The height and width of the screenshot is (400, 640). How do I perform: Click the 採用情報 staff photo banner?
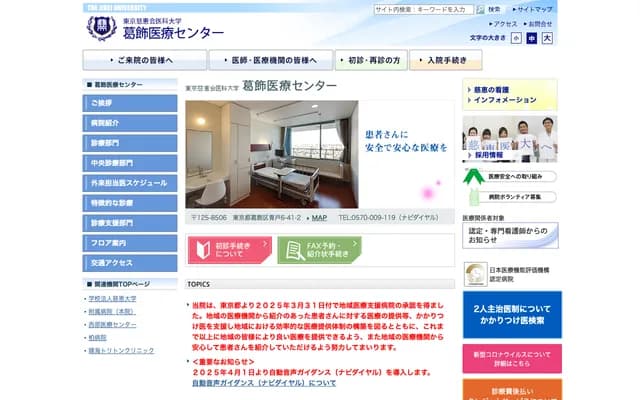pos(510,139)
